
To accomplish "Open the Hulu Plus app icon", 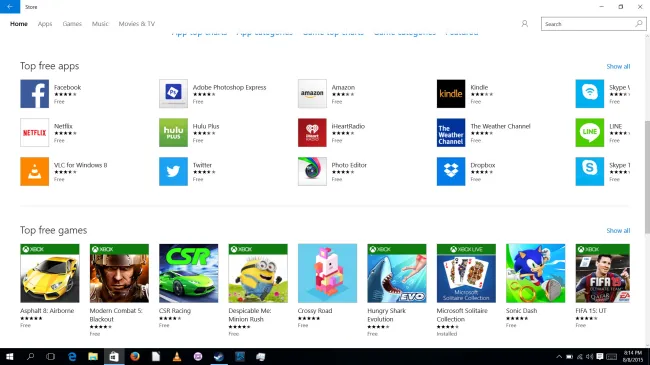I will (x=173, y=133).
